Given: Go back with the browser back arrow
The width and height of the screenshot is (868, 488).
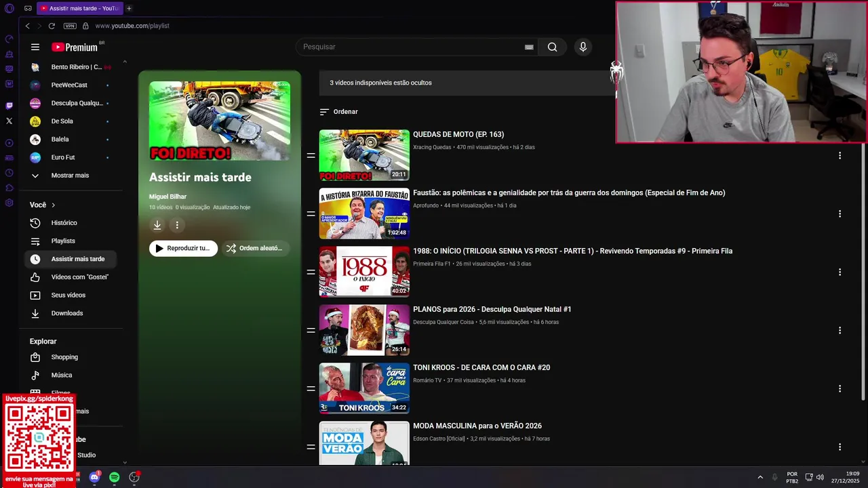Looking at the screenshot, I should (x=27, y=26).
